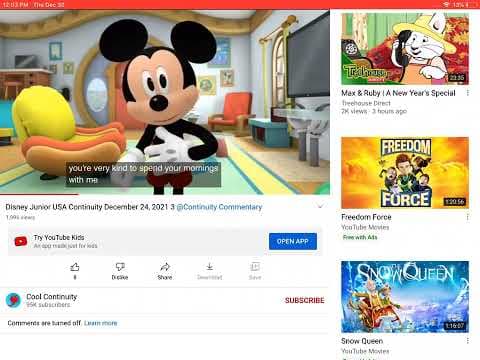480x360 pixels.
Task: Open options menu for Snow Queen movie
Action: coord(468,341)
